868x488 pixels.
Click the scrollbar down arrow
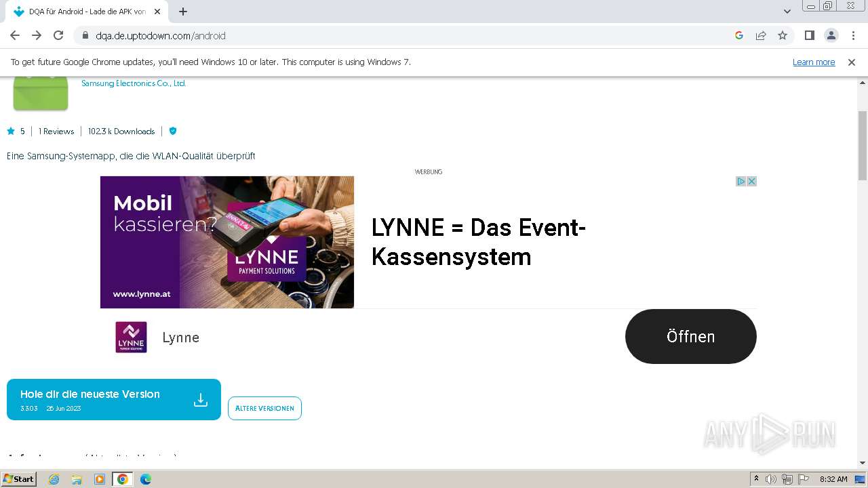click(863, 463)
